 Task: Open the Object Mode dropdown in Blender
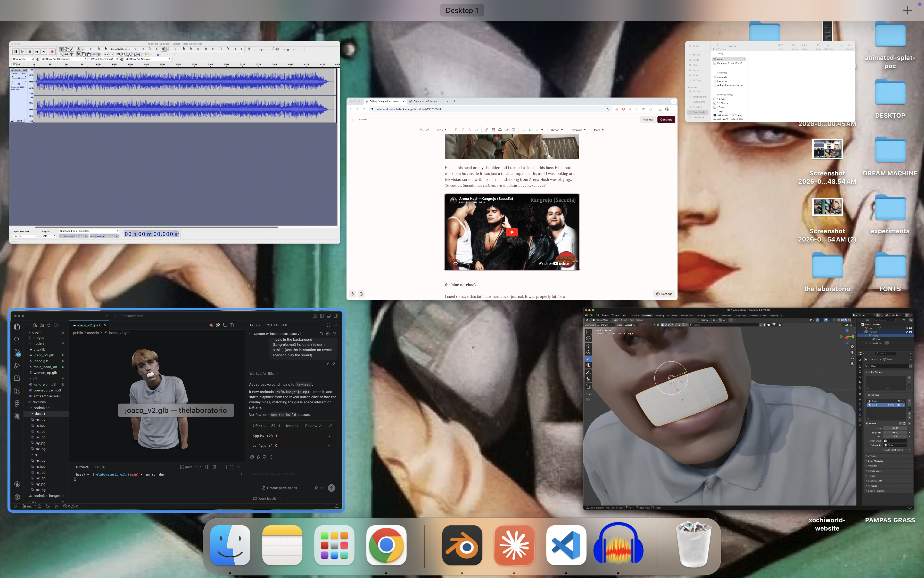(x=602, y=320)
